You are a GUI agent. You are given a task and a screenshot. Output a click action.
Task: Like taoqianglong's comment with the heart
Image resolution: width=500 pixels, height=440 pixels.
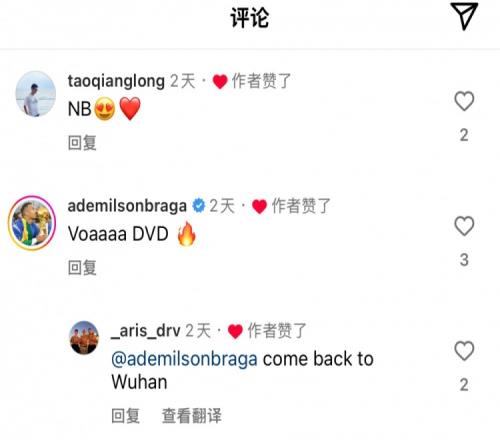click(x=464, y=101)
